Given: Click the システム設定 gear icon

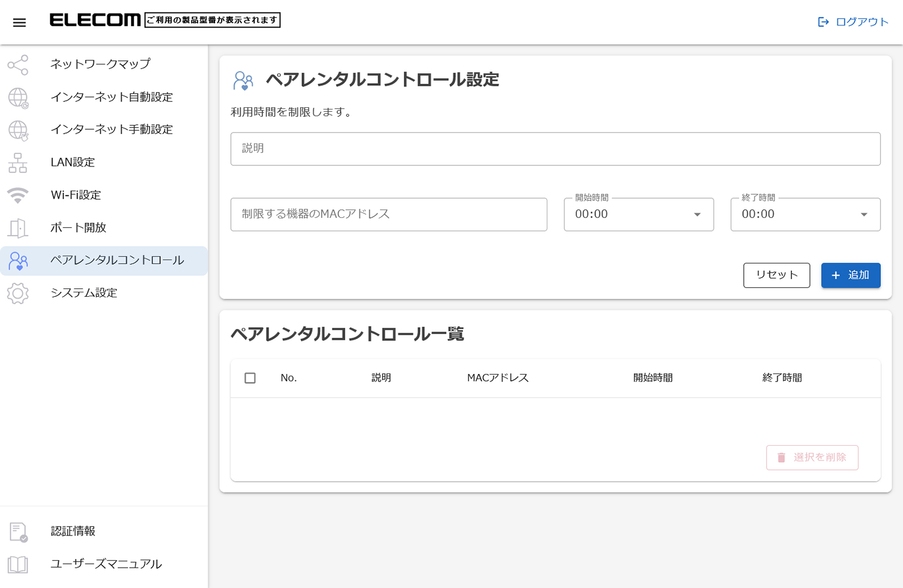Looking at the screenshot, I should tap(18, 293).
